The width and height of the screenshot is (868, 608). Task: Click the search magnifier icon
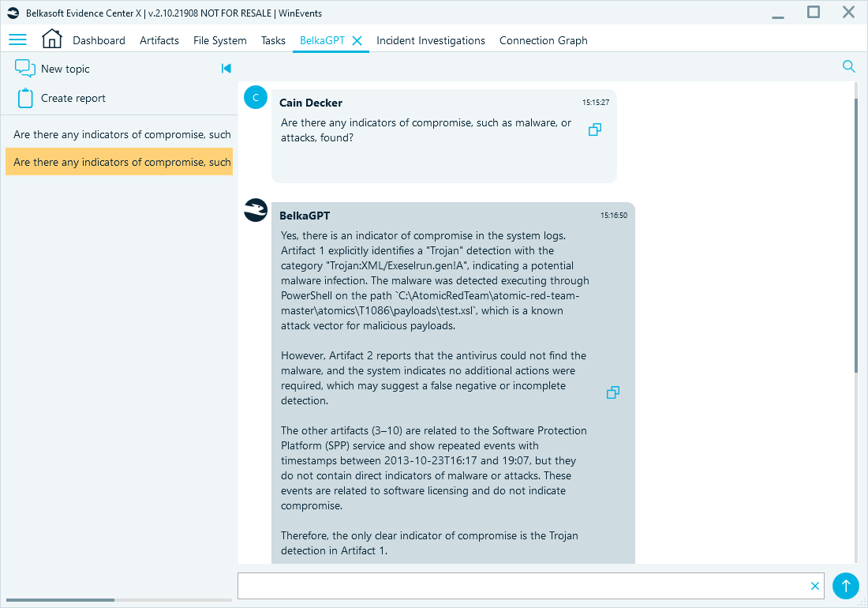pyautogui.click(x=848, y=66)
